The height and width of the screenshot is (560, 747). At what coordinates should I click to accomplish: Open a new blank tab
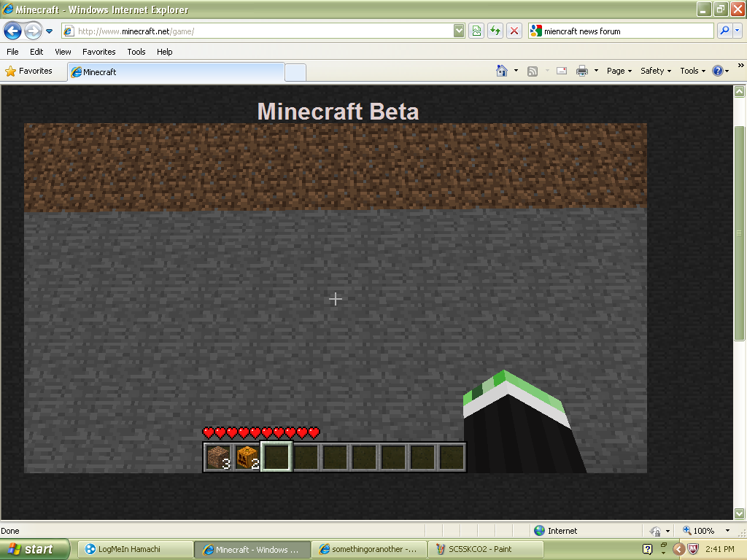pos(295,73)
